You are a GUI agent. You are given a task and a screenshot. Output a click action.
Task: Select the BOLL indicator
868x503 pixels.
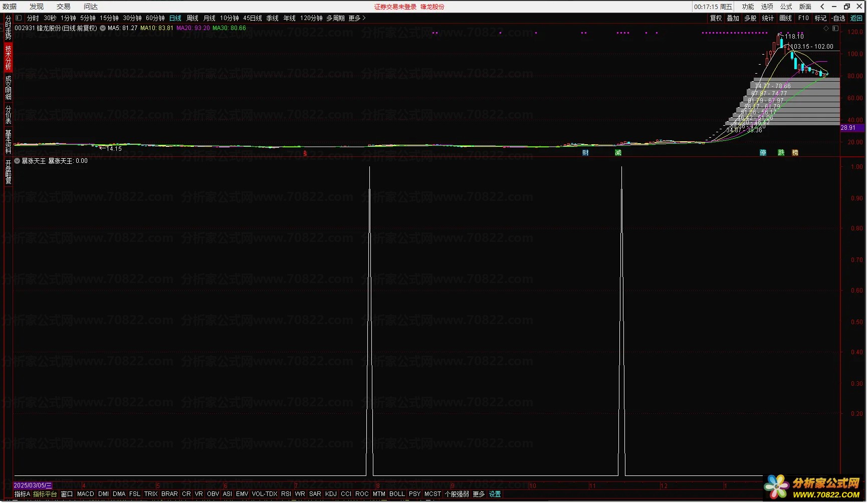(397, 494)
